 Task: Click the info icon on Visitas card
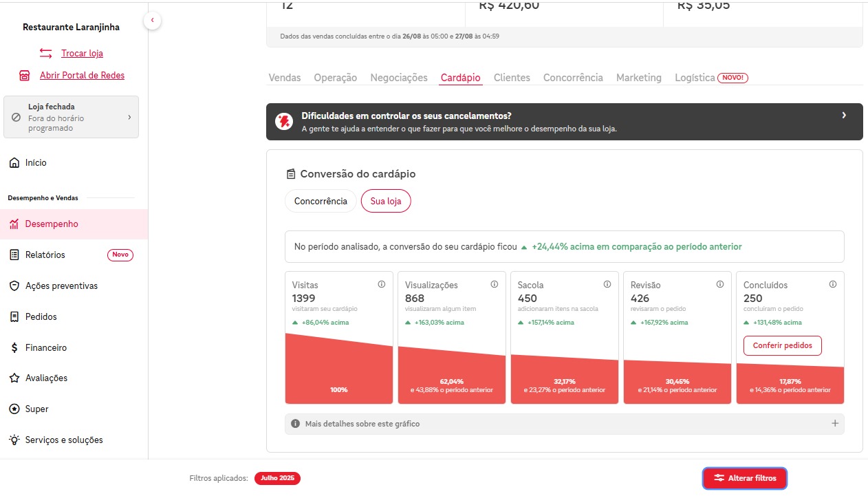tap(382, 284)
